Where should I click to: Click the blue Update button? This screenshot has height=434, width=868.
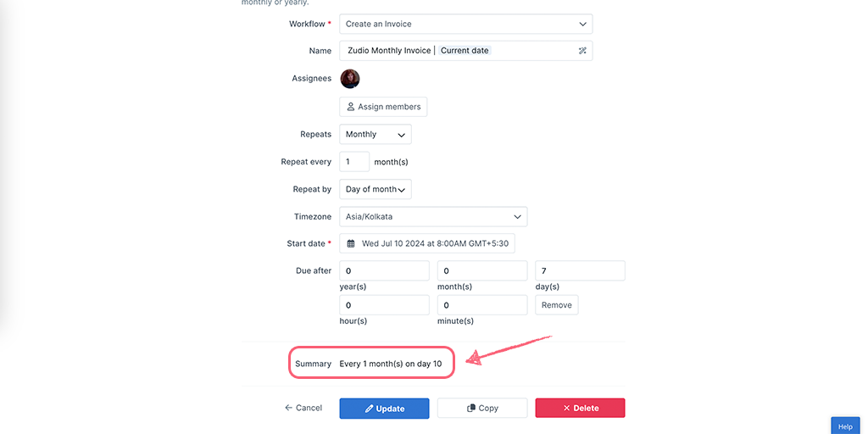[384, 408]
